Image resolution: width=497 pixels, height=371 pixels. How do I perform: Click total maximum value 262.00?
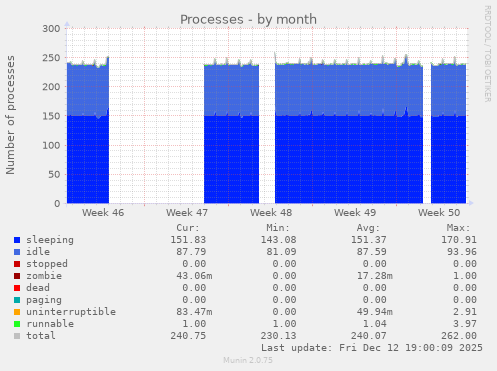[459, 336]
